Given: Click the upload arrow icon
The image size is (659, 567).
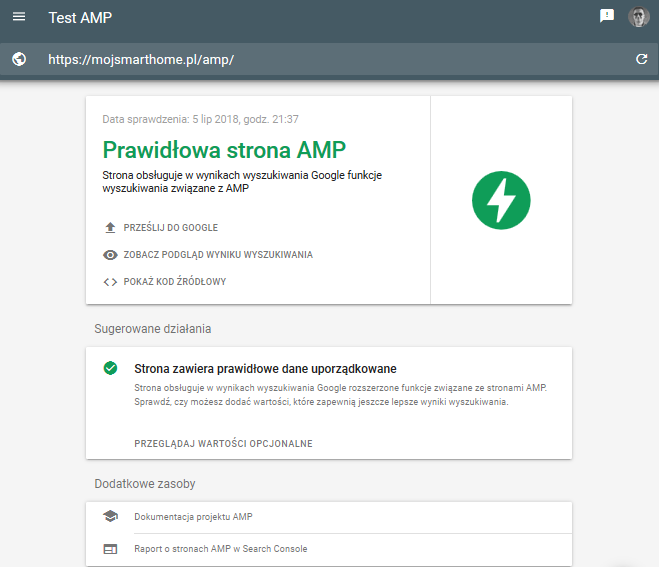Looking at the screenshot, I should (x=110, y=228).
